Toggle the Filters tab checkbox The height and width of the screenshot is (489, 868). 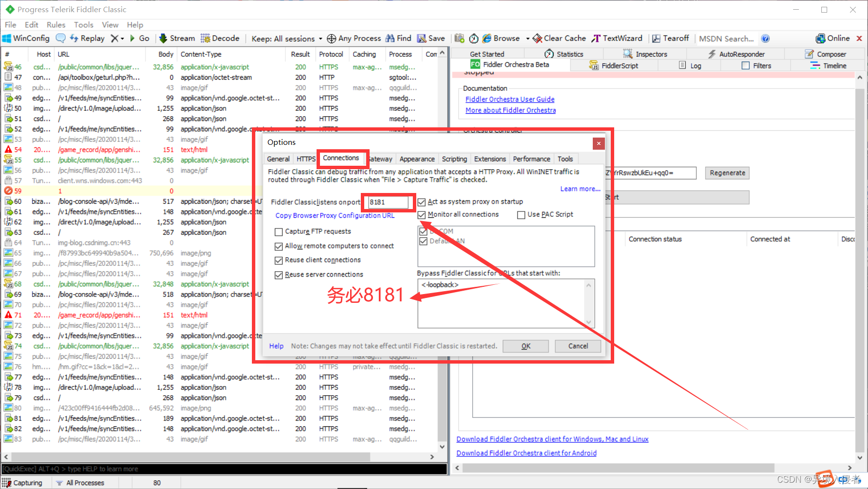coord(745,65)
